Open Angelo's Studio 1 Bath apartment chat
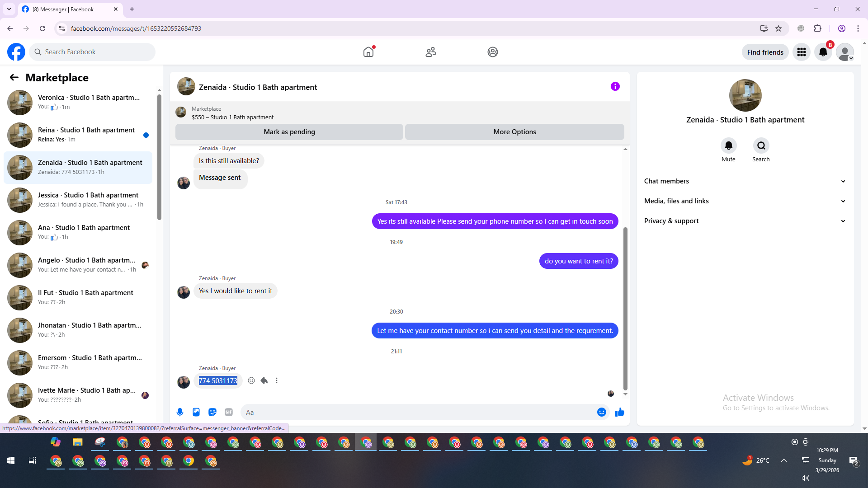Viewport: 868px width, 488px height. (78, 265)
